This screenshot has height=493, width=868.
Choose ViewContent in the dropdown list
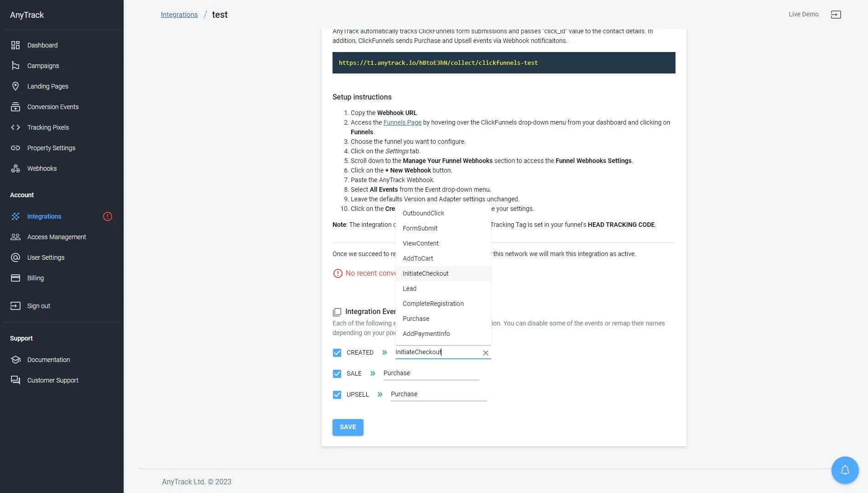(443, 243)
